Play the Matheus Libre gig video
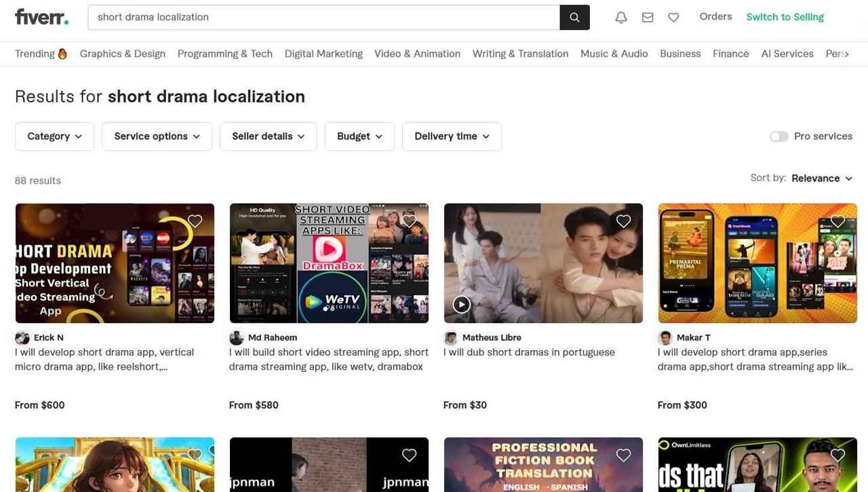868x492 pixels. click(x=462, y=304)
